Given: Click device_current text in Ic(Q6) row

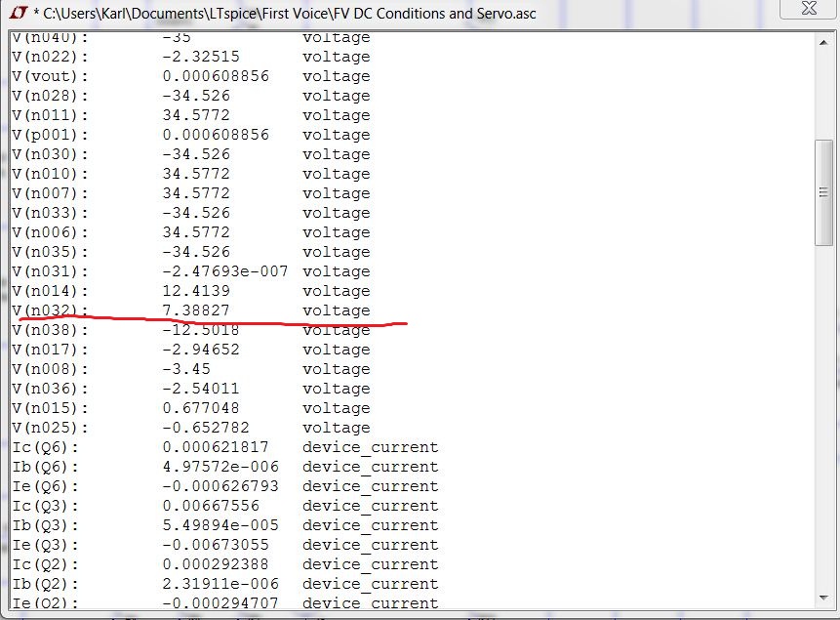Looking at the screenshot, I should 370,448.
